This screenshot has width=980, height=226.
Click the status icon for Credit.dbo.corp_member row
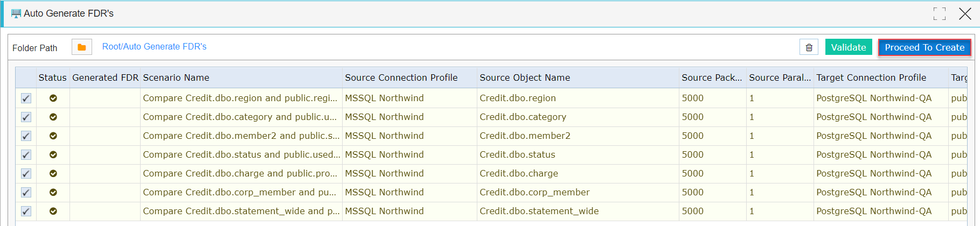pyautogui.click(x=53, y=192)
